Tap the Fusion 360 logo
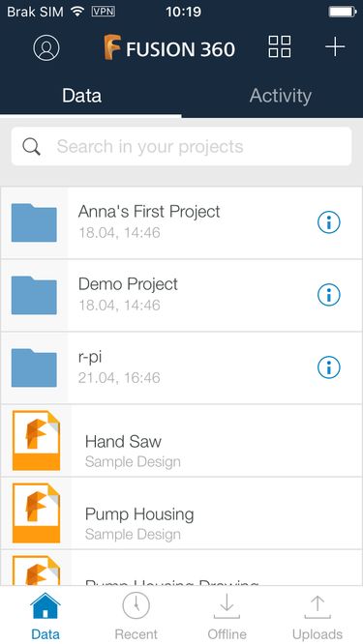This screenshot has height=644, width=363. pyautogui.click(x=169, y=48)
